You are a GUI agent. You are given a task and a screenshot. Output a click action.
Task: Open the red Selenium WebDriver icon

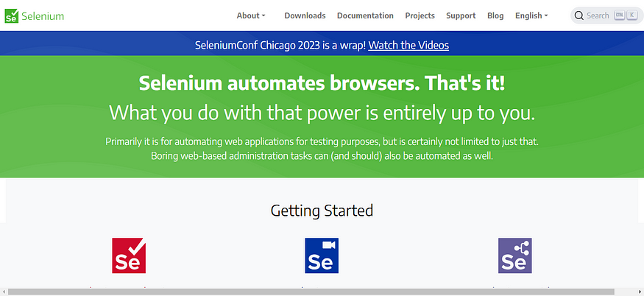pyautogui.click(x=129, y=256)
